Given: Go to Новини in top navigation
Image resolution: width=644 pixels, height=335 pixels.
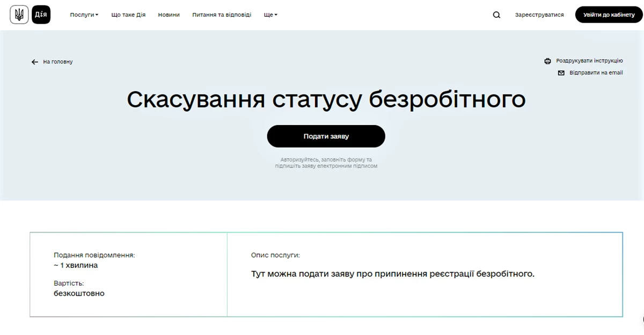Looking at the screenshot, I should 169,15.
